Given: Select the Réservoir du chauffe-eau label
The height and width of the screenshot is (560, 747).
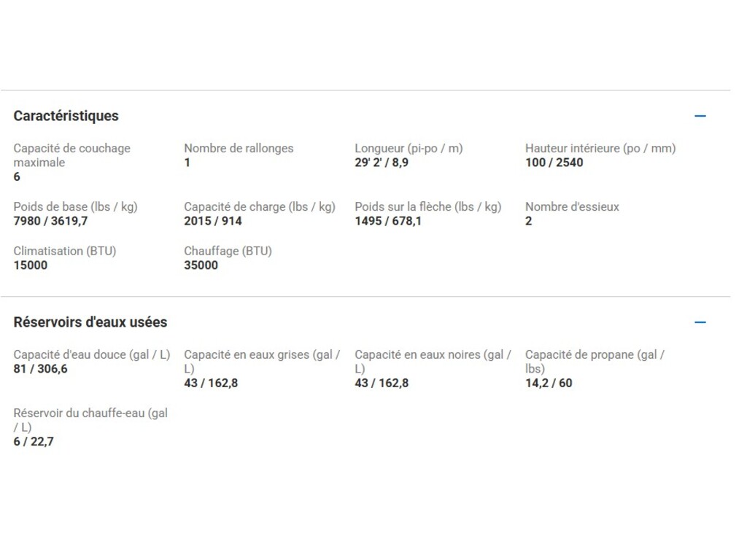Looking at the screenshot, I should tap(90, 420).
